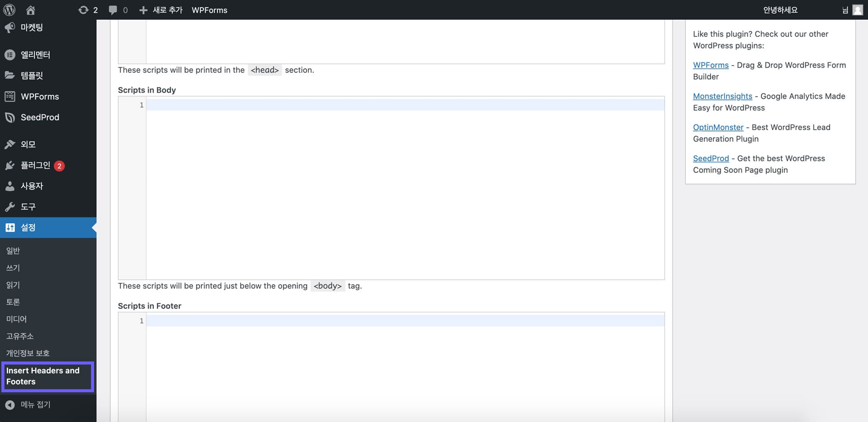The width and height of the screenshot is (868, 422).
Task: Open the 템플릿 sidebar menu
Action: click(x=48, y=75)
